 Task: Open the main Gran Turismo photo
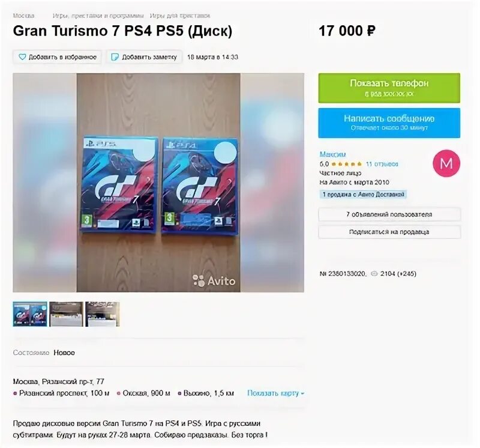(x=158, y=183)
